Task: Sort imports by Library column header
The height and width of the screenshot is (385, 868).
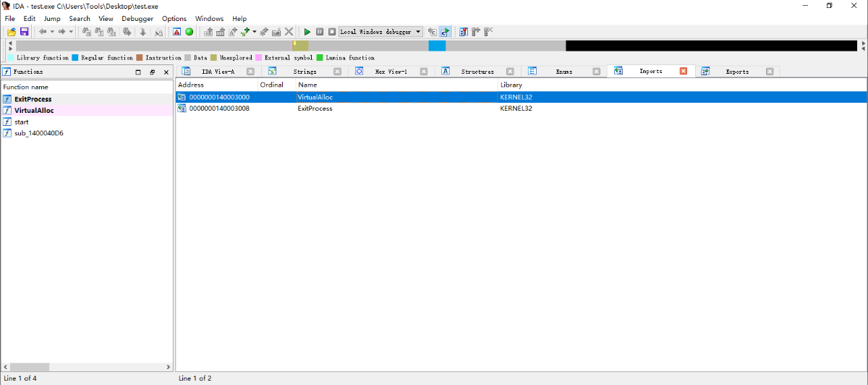Action: pos(682,85)
